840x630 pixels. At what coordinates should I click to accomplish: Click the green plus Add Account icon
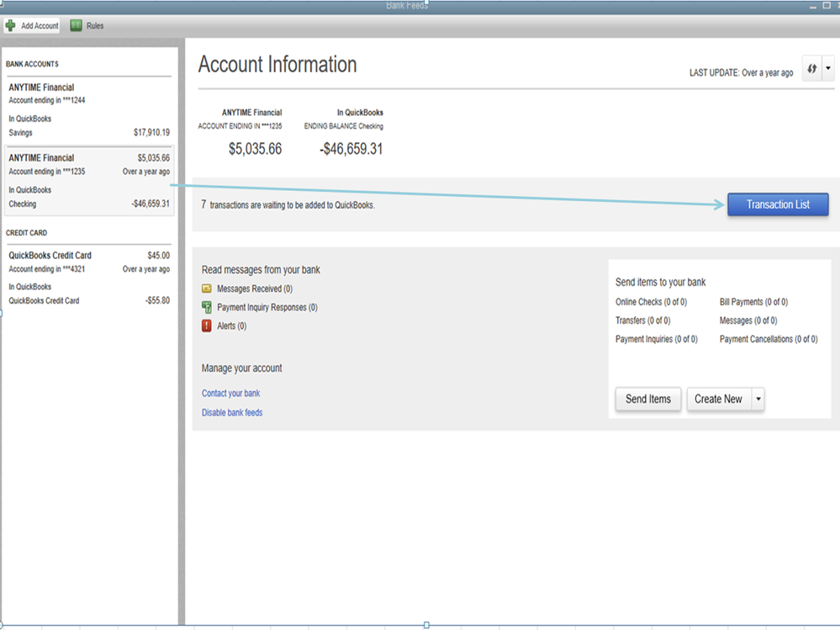point(10,25)
